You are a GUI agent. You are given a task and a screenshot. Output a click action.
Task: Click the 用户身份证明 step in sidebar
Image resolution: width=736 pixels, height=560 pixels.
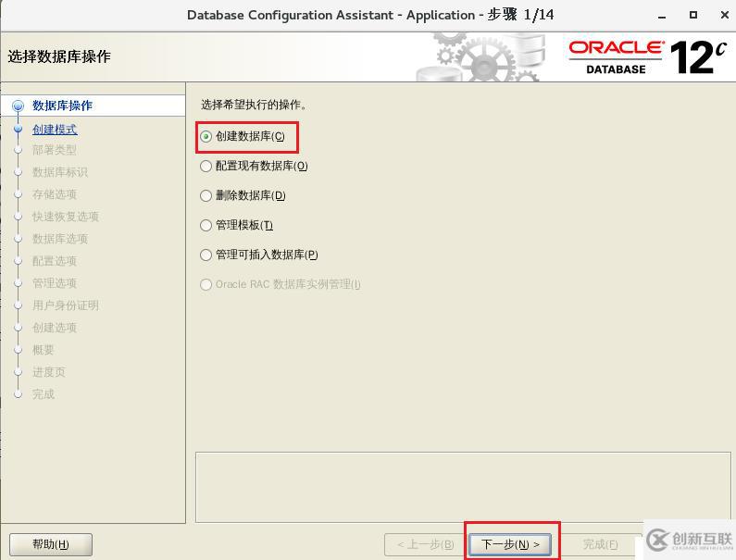[65, 305]
